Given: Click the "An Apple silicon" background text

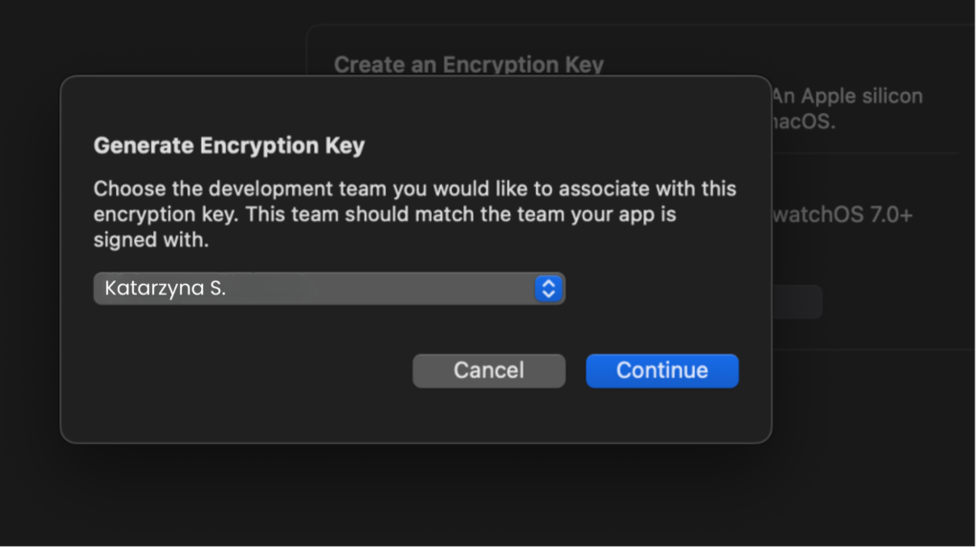Looking at the screenshot, I should click(x=848, y=97).
